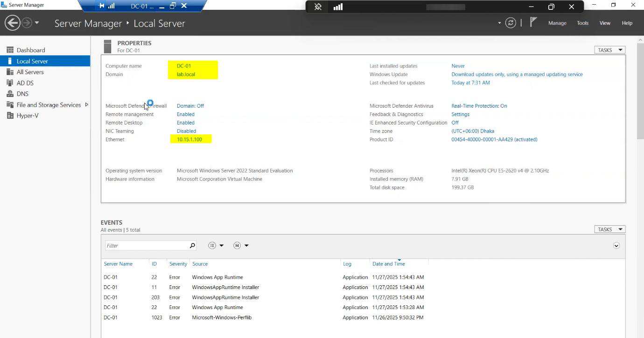Image resolution: width=644 pixels, height=338 pixels.
Task: Open the Properties TASKS dropdown
Action: pos(609,50)
